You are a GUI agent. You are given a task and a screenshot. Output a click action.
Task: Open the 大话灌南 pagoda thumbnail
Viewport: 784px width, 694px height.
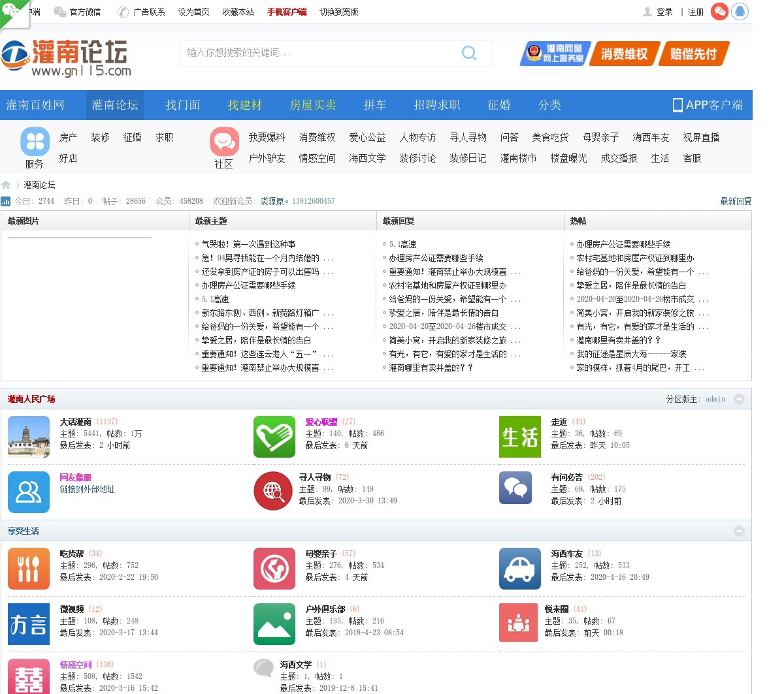28,437
